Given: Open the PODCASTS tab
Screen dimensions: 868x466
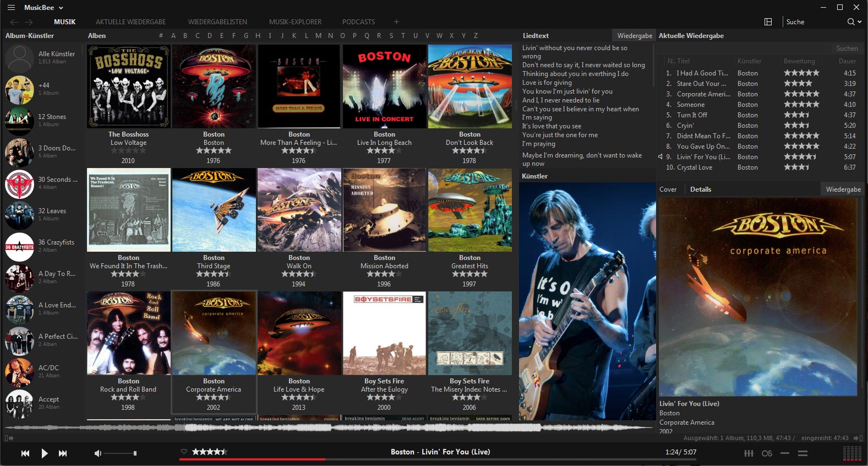Looking at the screenshot, I should click(358, 22).
